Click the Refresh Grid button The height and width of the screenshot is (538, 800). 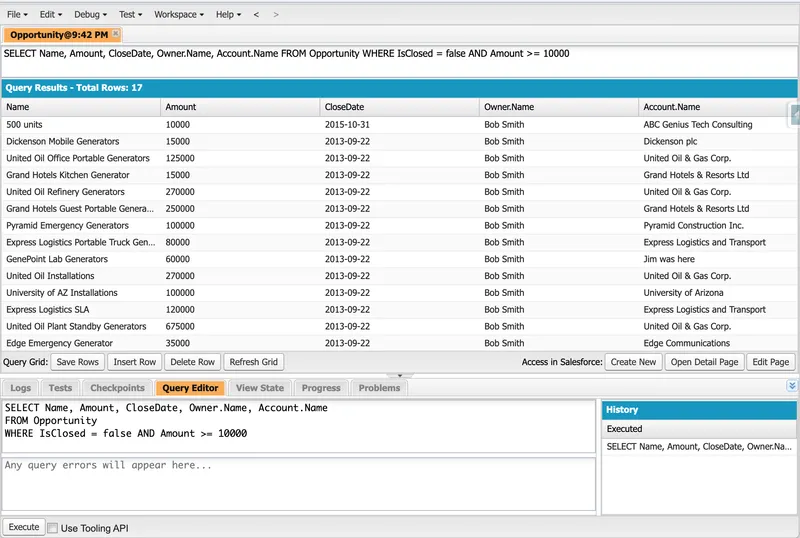[x=254, y=362]
